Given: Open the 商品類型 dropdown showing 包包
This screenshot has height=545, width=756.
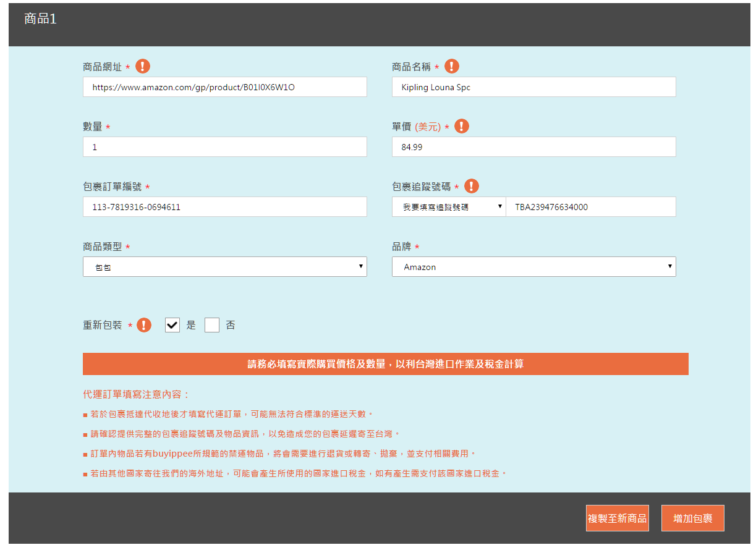Looking at the screenshot, I should click(225, 266).
